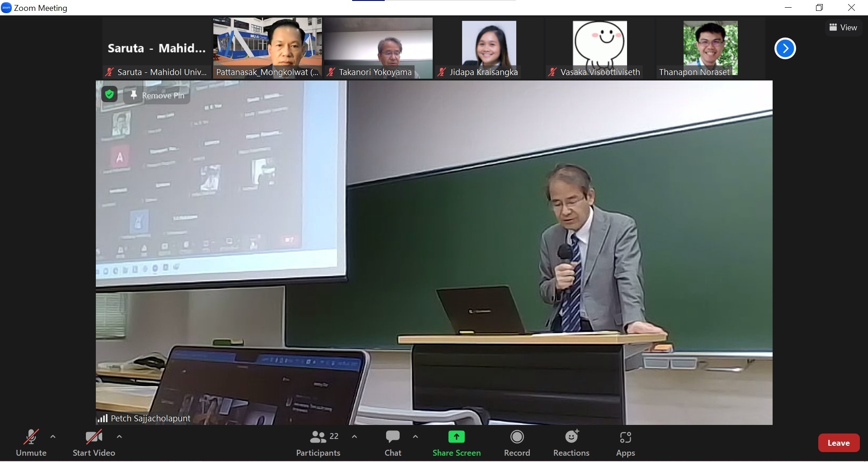
Task: Expand video options arrow beside Start Video
Action: tap(119, 437)
